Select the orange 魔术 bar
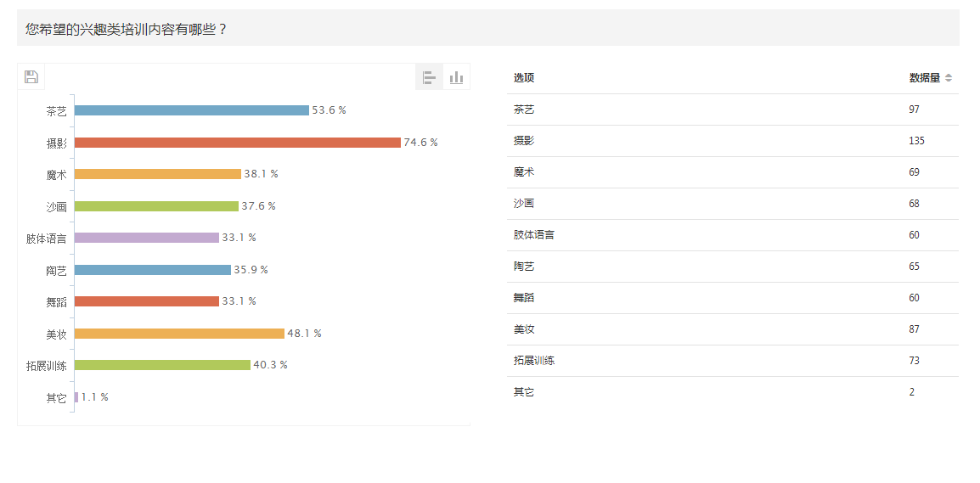The image size is (980, 483). 158,174
